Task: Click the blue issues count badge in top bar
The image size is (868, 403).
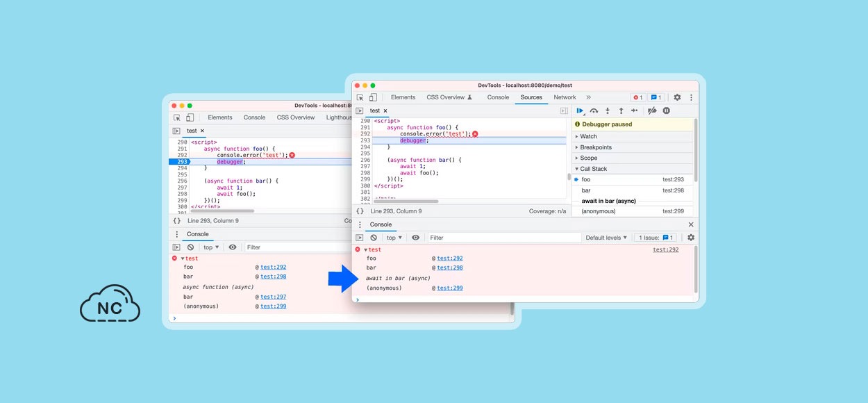Action: (x=656, y=97)
